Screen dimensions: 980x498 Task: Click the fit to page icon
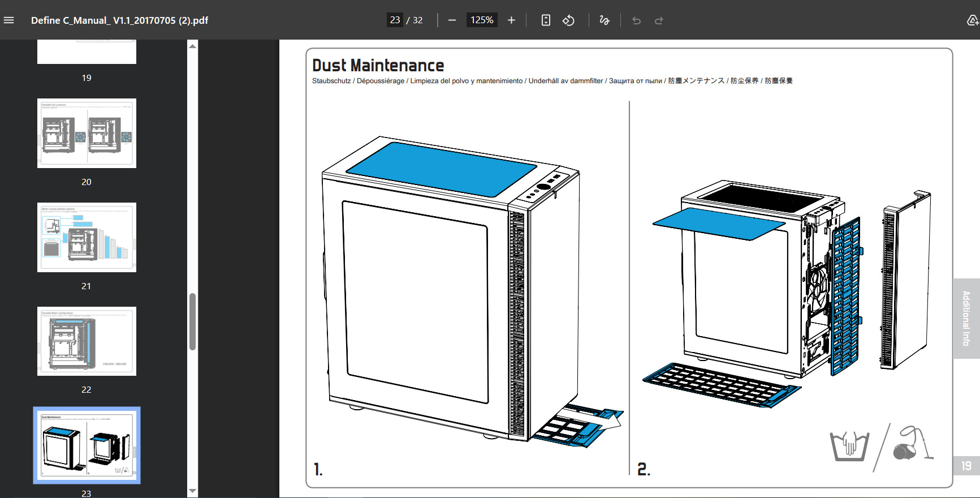(x=546, y=20)
